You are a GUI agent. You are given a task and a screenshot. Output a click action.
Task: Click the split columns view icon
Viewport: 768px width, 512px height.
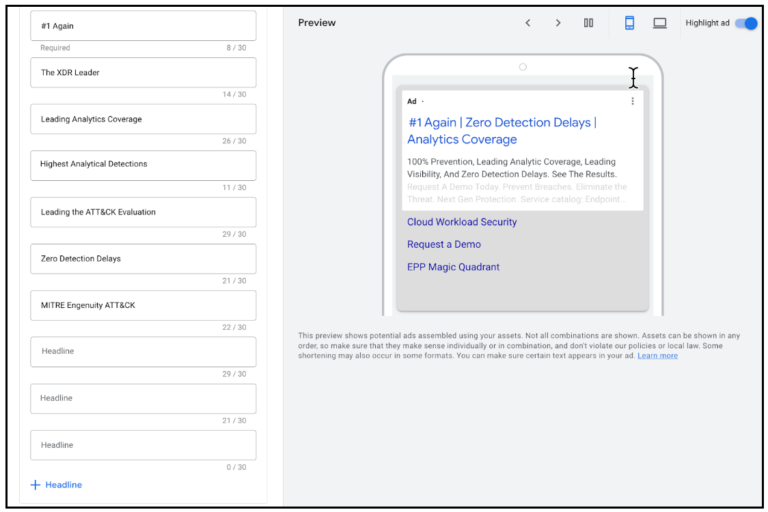tap(589, 23)
